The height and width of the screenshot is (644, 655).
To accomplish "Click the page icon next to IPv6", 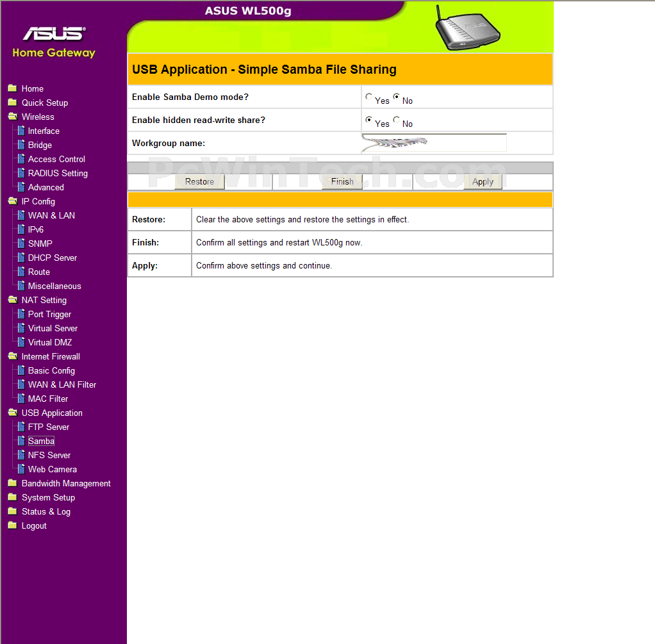I will (x=21, y=229).
